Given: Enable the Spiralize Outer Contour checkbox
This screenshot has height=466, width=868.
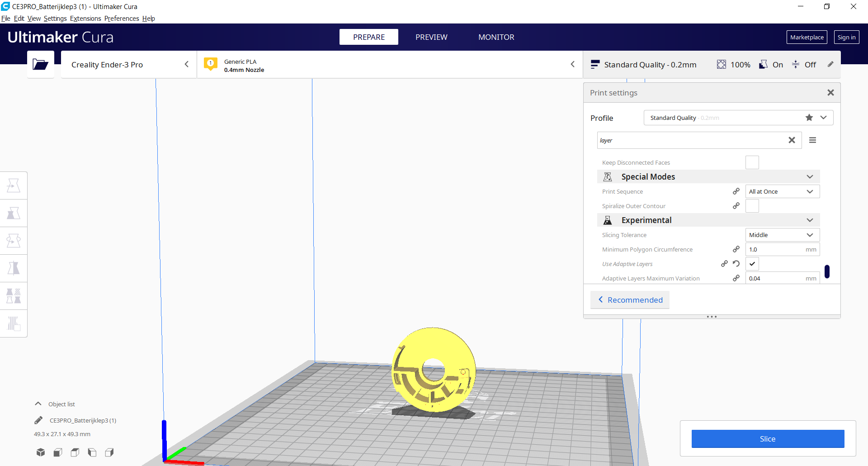Looking at the screenshot, I should [752, 206].
